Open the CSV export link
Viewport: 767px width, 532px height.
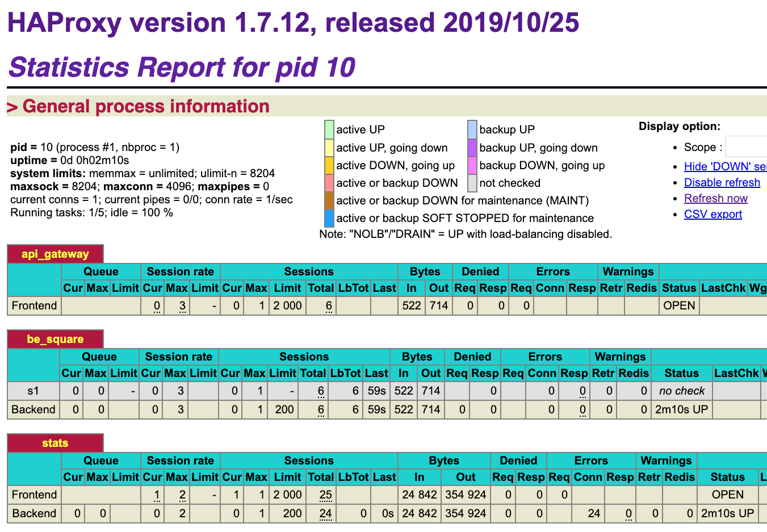tap(712, 214)
